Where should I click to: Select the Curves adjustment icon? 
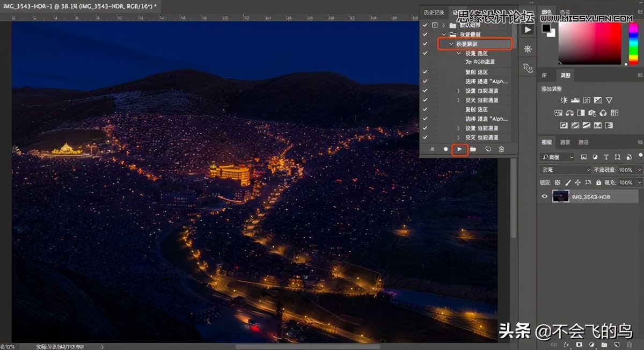click(x=587, y=100)
